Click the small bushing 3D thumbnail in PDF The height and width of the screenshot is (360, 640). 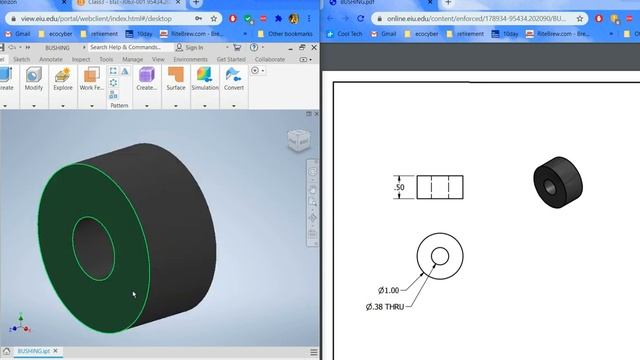[558, 182]
